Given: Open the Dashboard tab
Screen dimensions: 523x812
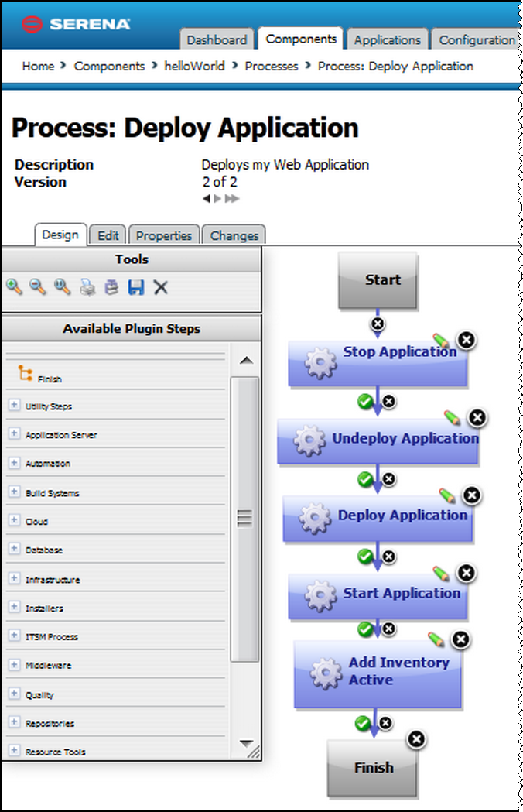Looking at the screenshot, I should coord(217,40).
